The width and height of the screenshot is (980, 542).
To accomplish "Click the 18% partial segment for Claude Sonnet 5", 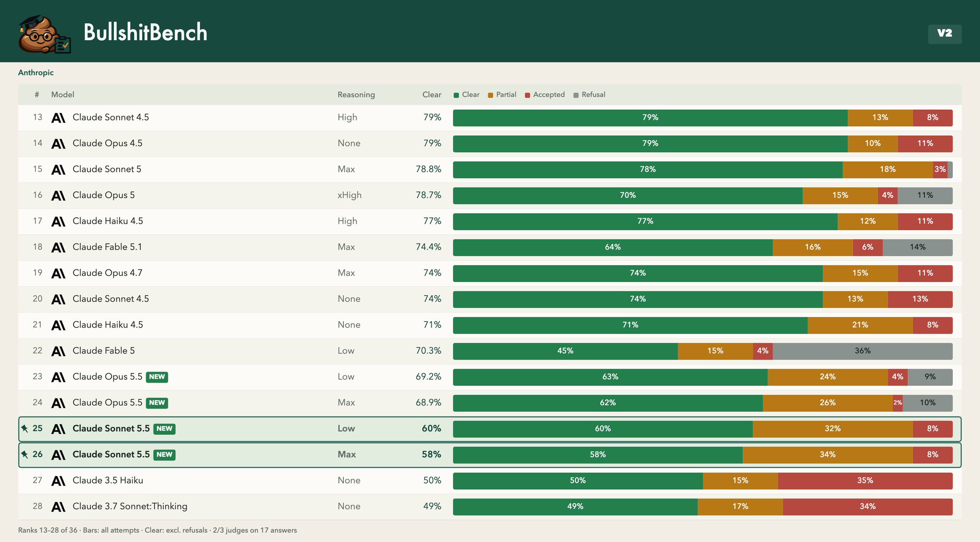I will (888, 169).
